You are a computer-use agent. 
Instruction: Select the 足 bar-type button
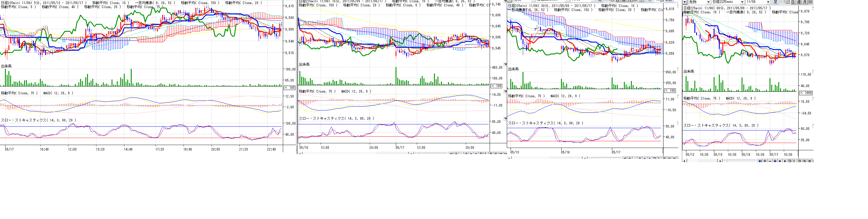click(x=775, y=2)
